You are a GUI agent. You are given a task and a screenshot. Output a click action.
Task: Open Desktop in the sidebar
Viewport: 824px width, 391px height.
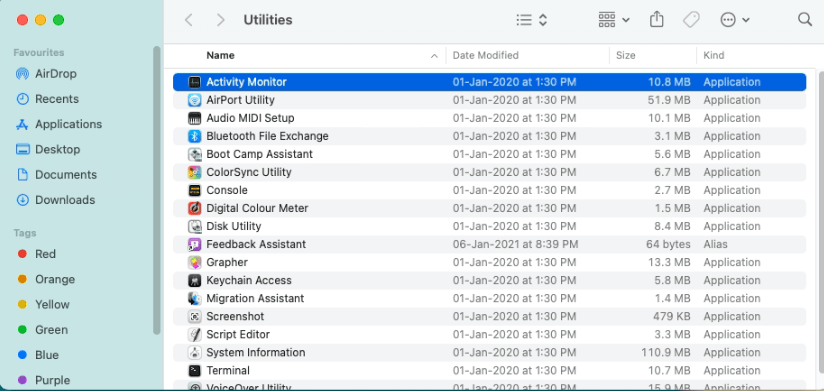(48, 149)
